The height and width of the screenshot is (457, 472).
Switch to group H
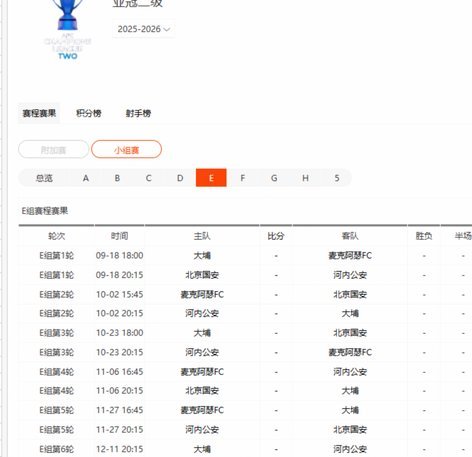[305, 178]
